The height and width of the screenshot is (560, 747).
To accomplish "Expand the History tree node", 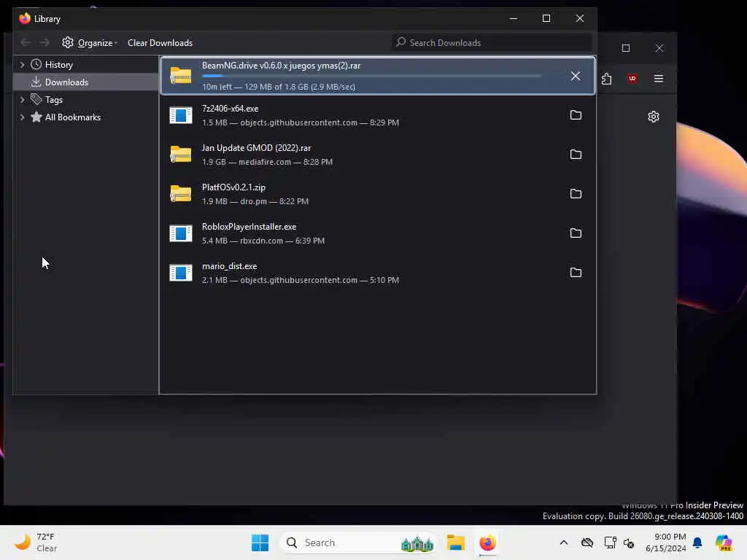I will (x=22, y=65).
